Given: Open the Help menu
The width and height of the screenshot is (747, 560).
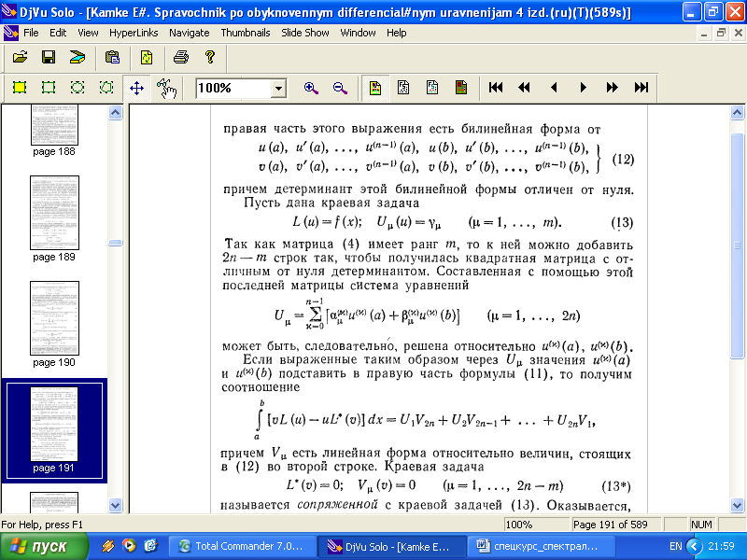Looking at the screenshot, I should [x=396, y=33].
